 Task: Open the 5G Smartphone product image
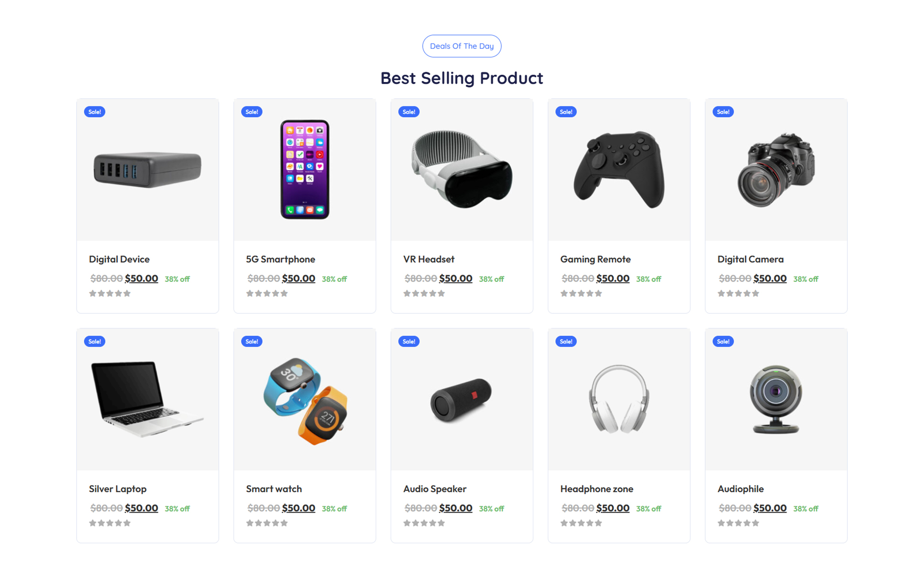click(304, 170)
